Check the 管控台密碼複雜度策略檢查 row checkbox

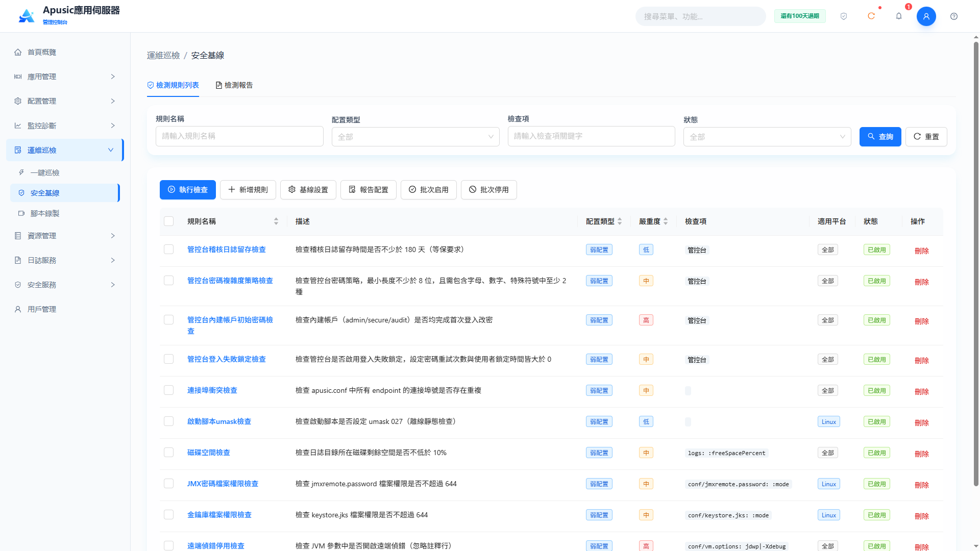tap(169, 281)
